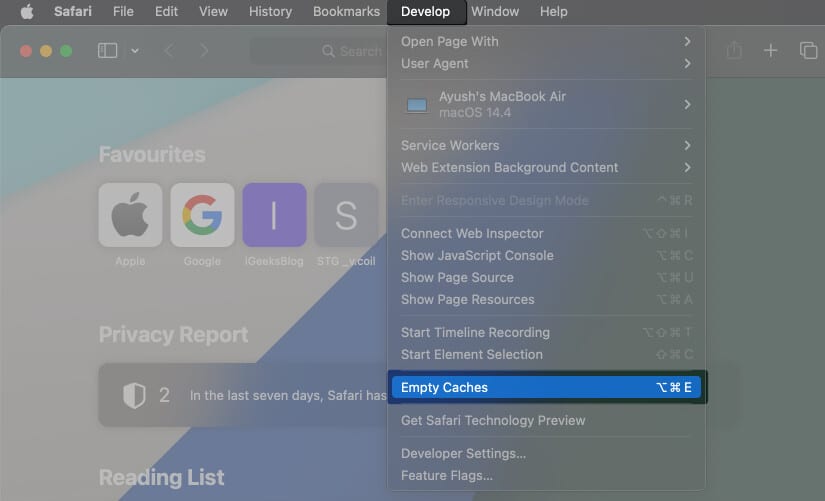Viewport: 825px width, 501px height.
Task: Click the Favourites heading
Action: tap(152, 155)
